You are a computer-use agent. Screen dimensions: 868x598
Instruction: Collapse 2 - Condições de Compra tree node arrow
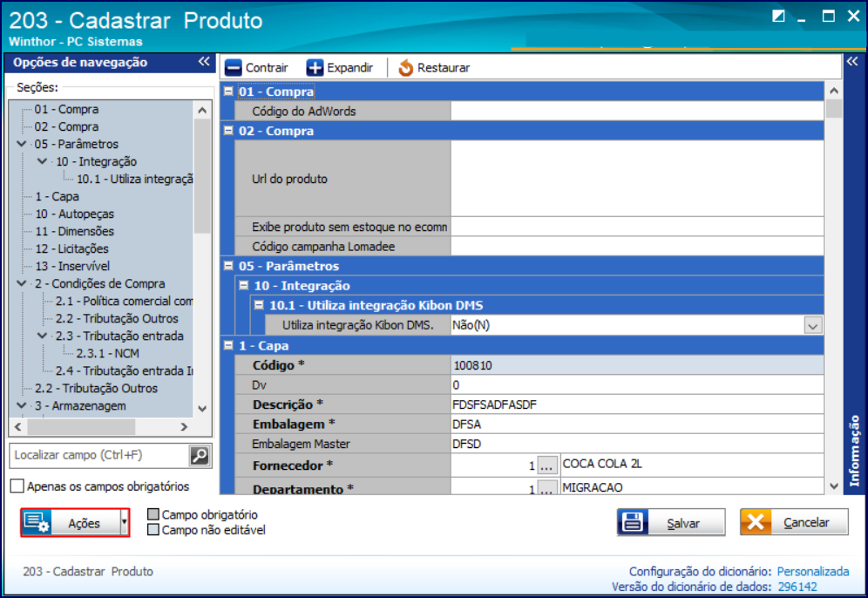coord(22,283)
